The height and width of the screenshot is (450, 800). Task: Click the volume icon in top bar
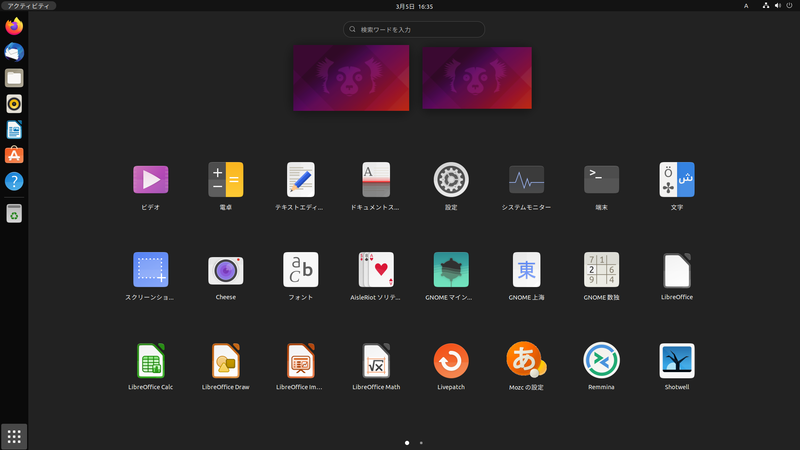pyautogui.click(x=778, y=6)
